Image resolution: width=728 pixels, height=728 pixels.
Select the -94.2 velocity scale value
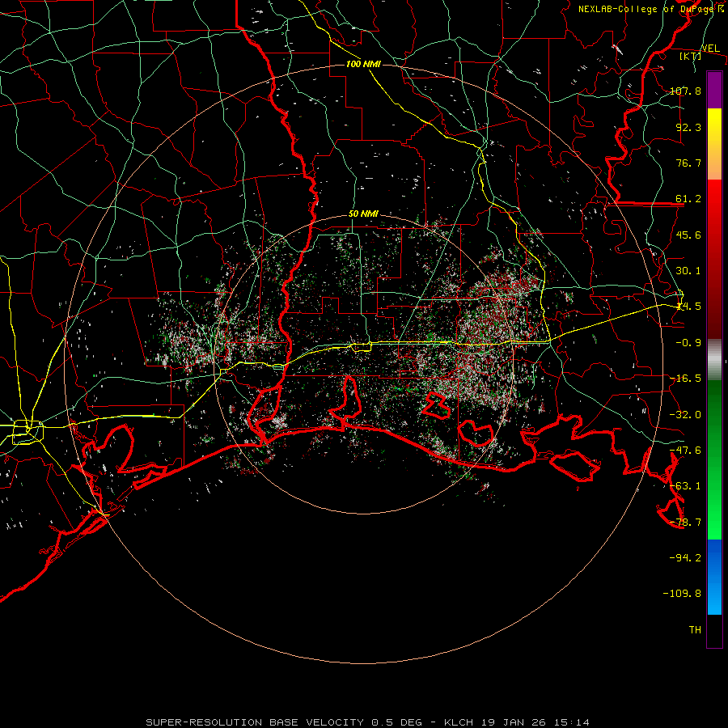(685, 557)
